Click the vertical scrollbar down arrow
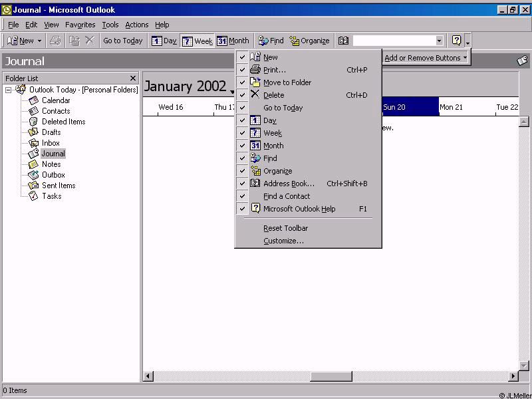Viewport: 532px width, 399px height. coord(524,366)
